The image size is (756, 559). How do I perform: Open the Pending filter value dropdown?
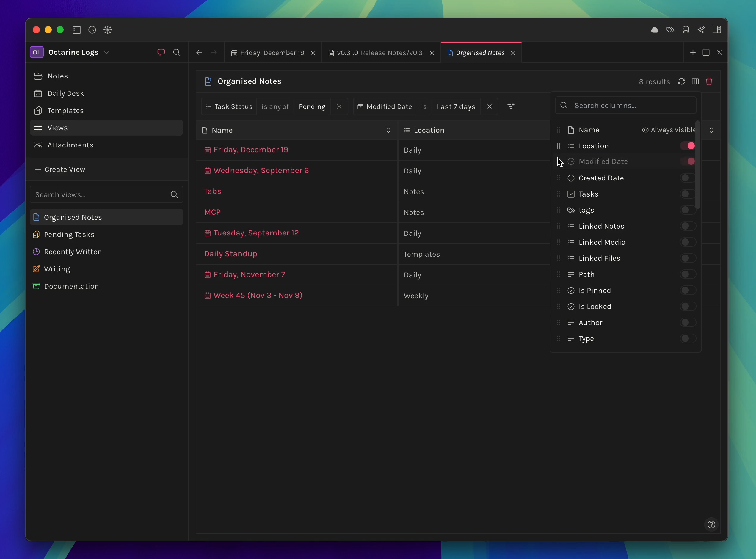(x=312, y=106)
